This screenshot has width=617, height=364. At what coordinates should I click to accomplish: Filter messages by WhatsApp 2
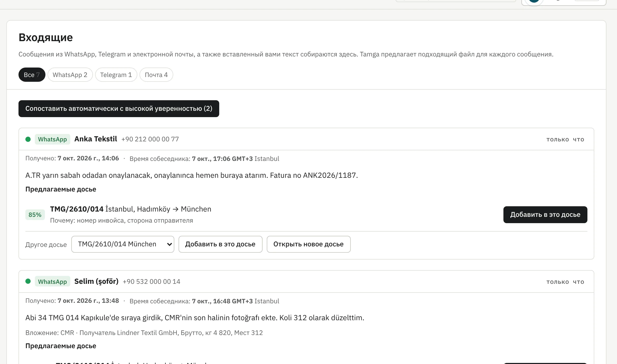pos(70,75)
